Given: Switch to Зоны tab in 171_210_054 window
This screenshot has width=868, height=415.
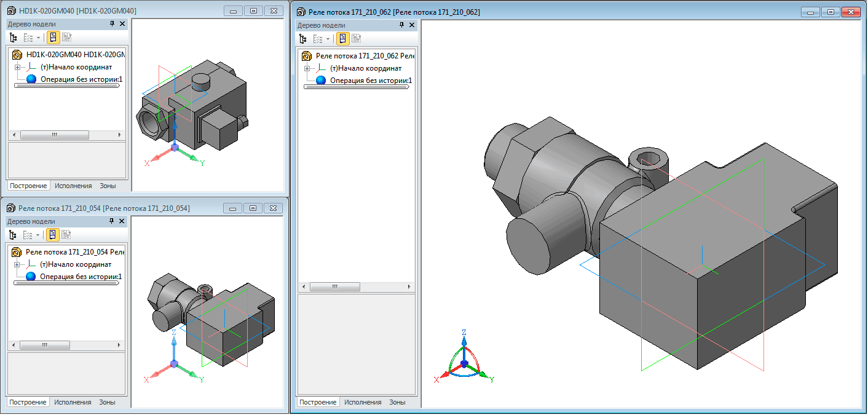Looking at the screenshot, I should [x=107, y=402].
